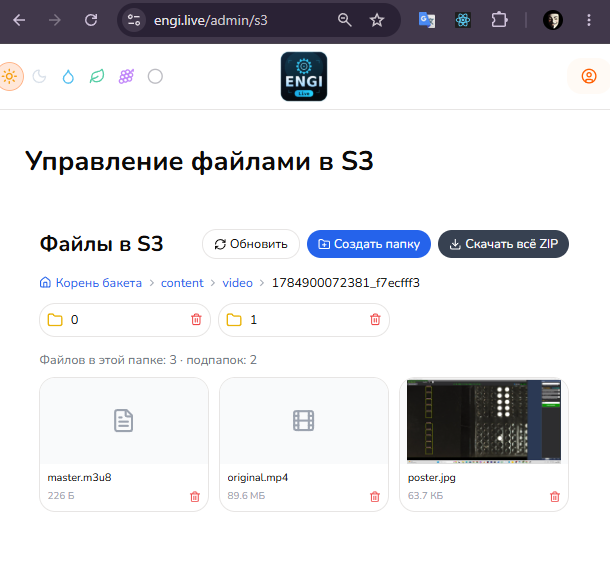Image resolution: width=610 pixels, height=572 pixels.
Task: Select the blue water drop theme
Action: 68,76
